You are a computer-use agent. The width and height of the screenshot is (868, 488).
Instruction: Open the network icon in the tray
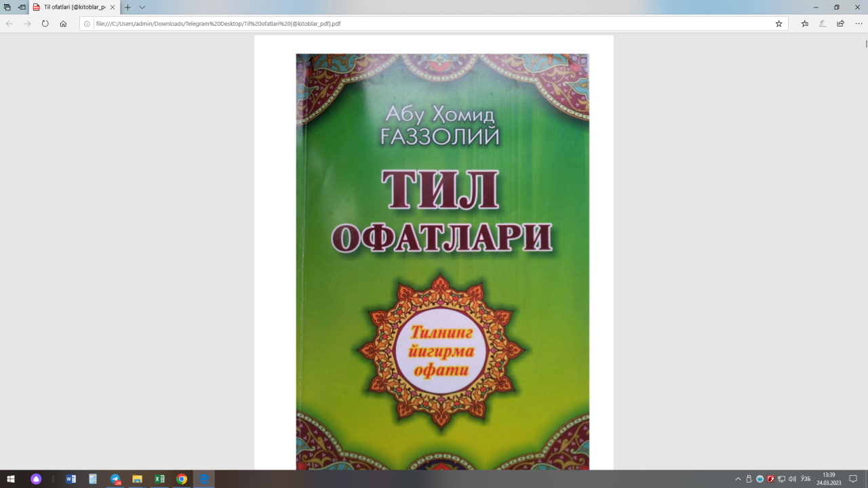pos(782,479)
